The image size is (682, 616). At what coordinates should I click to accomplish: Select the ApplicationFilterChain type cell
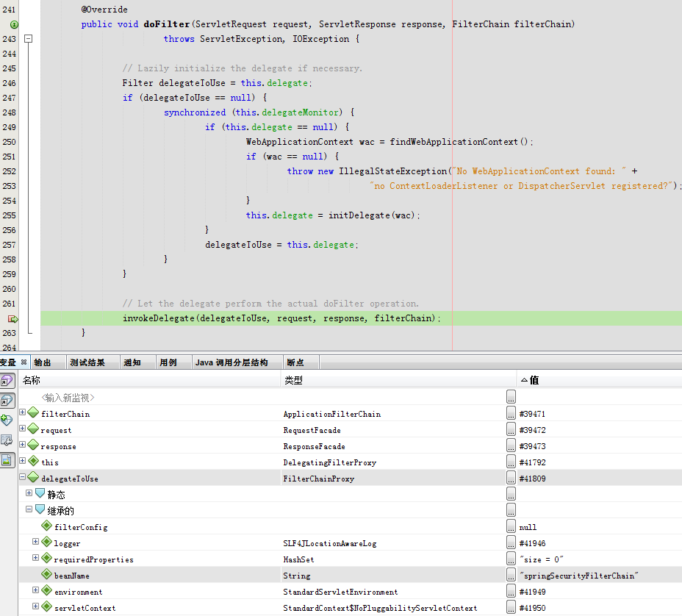coord(332,414)
